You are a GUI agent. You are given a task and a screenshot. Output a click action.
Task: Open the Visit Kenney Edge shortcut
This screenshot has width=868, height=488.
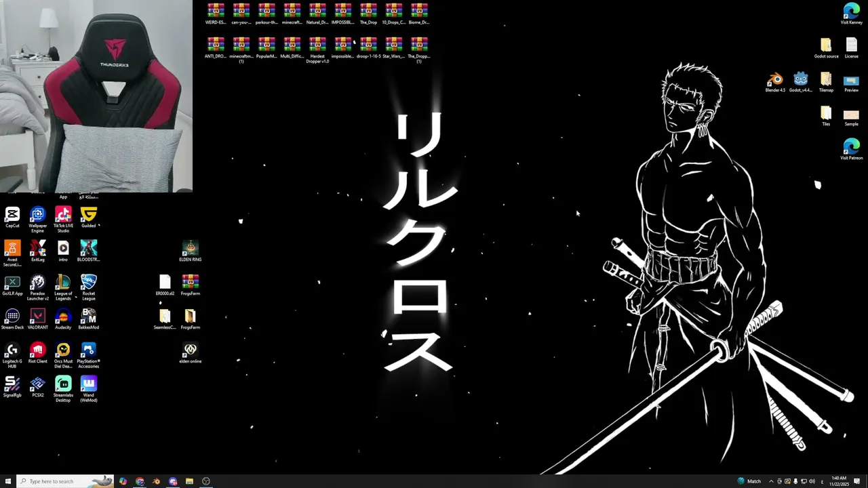click(851, 15)
